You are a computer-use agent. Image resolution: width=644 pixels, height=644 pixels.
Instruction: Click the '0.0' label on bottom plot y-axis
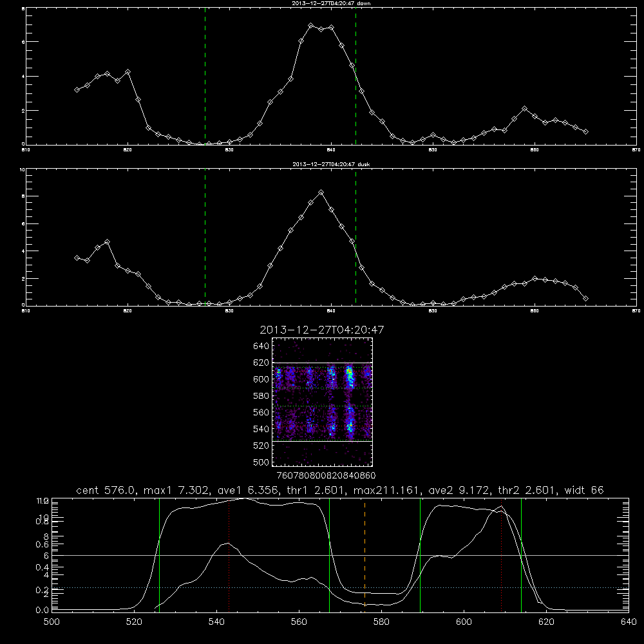pyautogui.click(x=42, y=610)
